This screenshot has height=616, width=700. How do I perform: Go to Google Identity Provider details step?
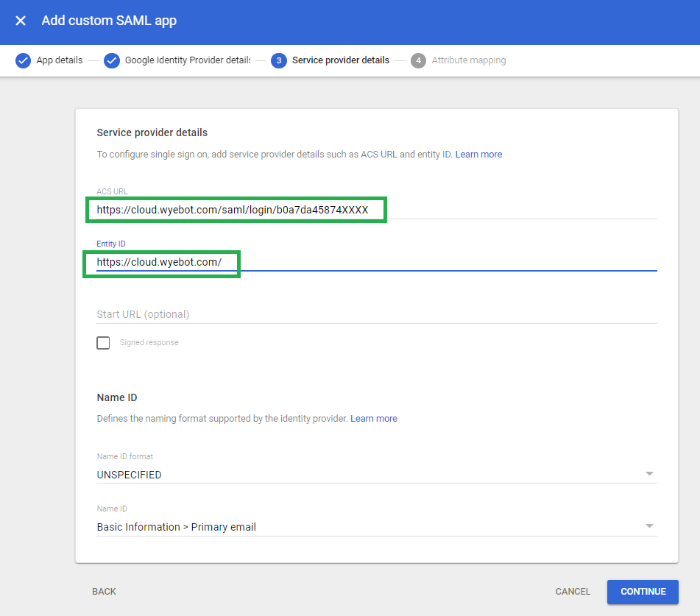click(x=188, y=60)
